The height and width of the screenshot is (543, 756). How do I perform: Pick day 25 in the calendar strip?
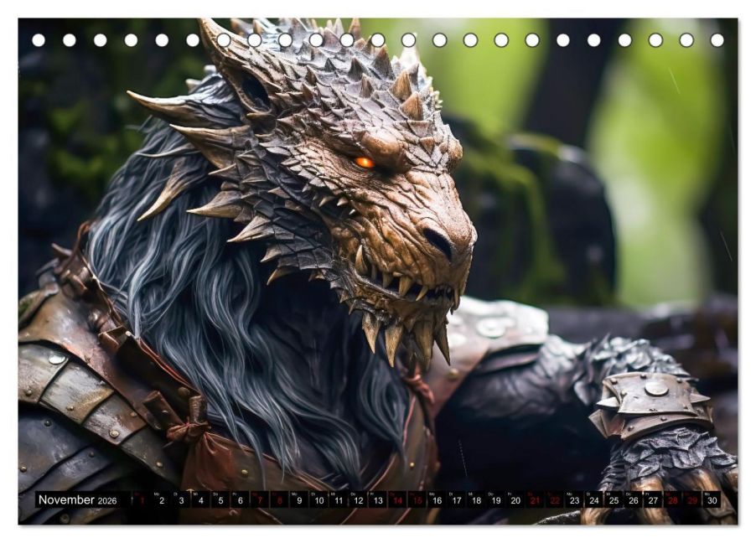click(614, 500)
